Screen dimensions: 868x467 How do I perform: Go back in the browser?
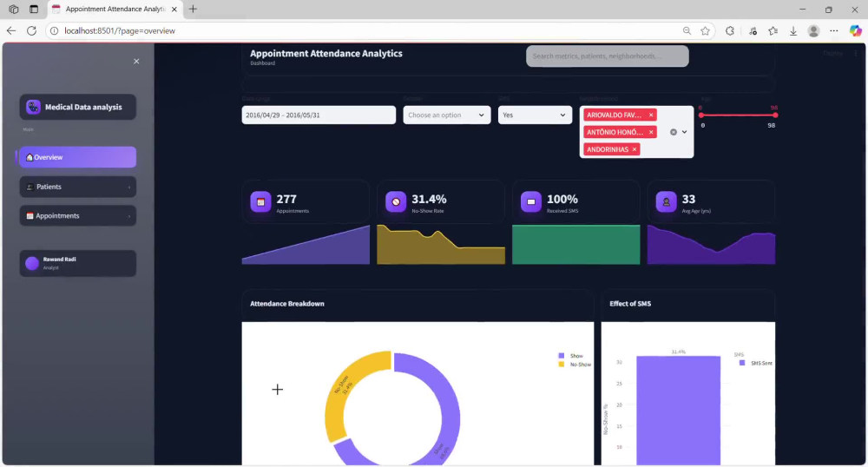11,31
